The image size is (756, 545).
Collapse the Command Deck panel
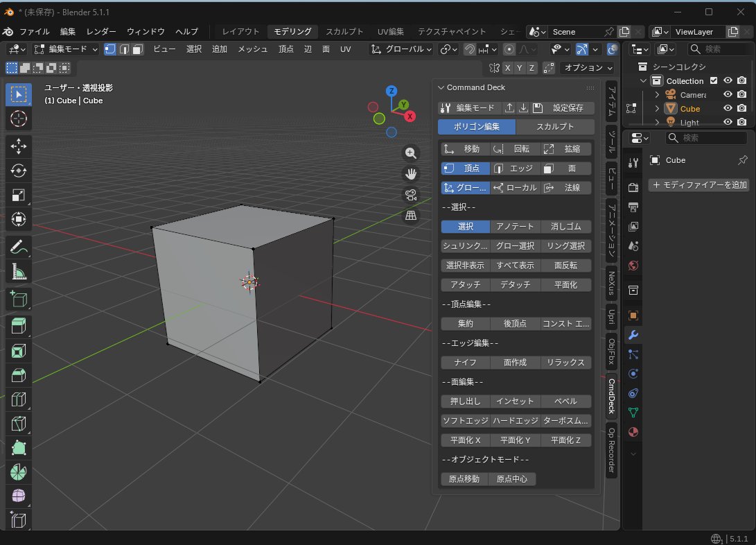click(441, 87)
